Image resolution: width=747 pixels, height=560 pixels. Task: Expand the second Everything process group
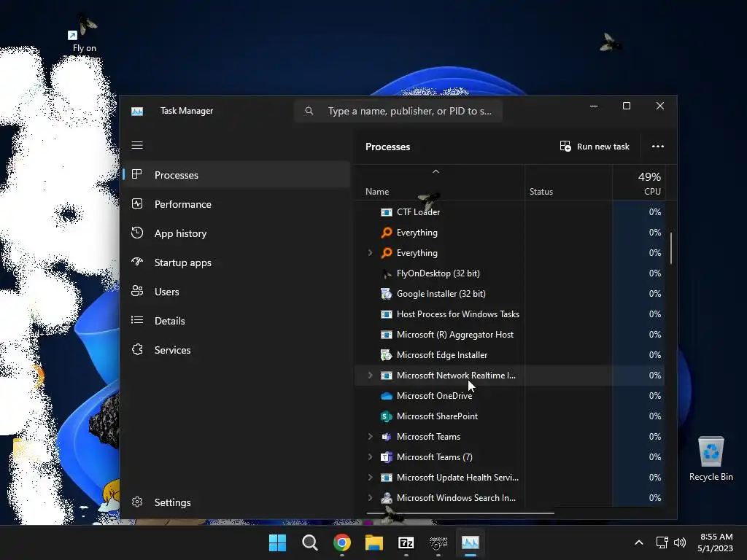370,253
